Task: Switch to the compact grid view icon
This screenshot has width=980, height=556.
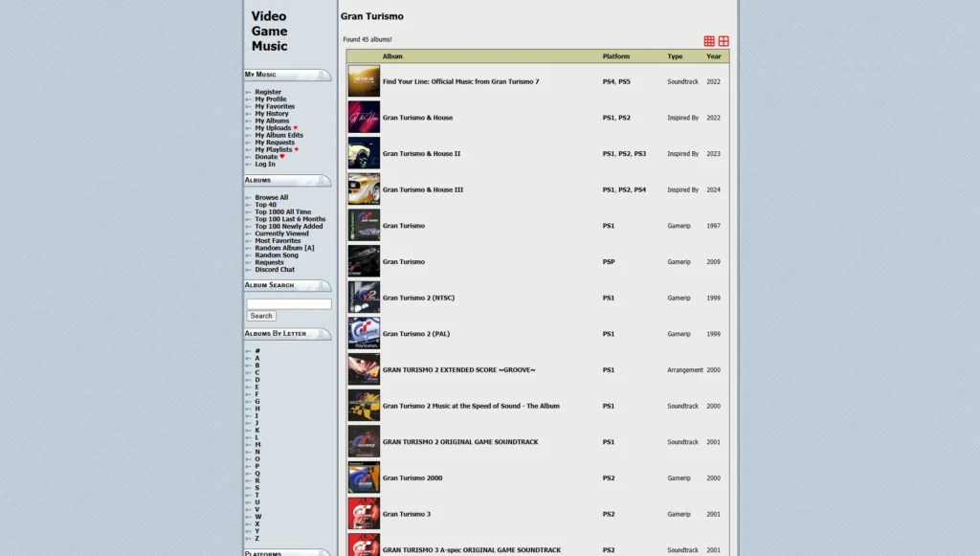Action: [x=709, y=41]
